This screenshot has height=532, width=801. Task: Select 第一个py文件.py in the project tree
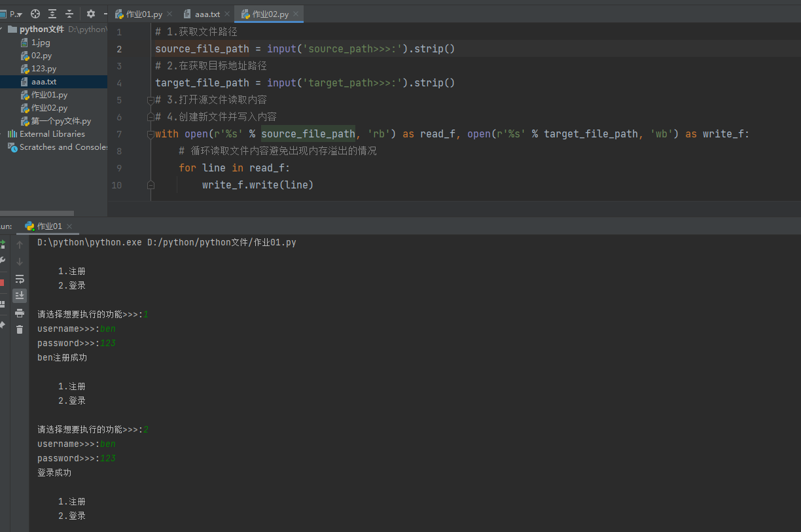point(54,121)
